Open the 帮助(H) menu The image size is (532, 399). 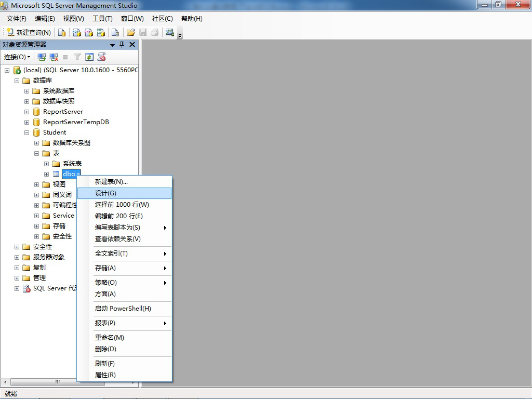192,19
